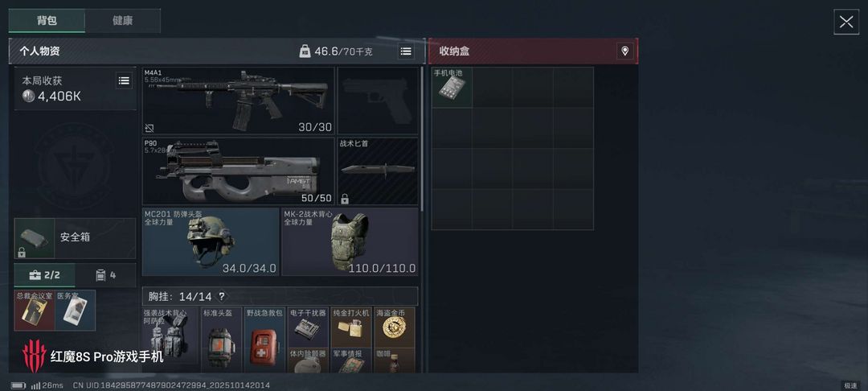Select 手机电池 in the 收纳盒
This screenshot has width=868, height=391.
[452, 88]
